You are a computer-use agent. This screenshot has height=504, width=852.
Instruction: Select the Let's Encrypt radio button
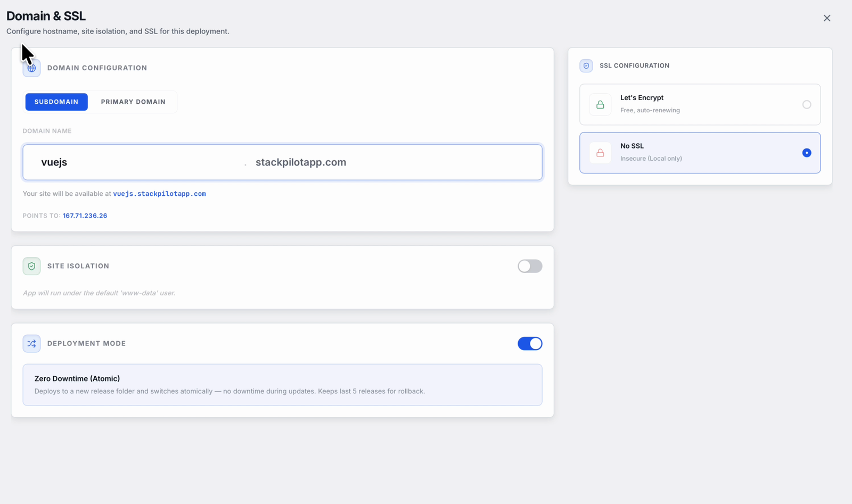pyautogui.click(x=807, y=105)
